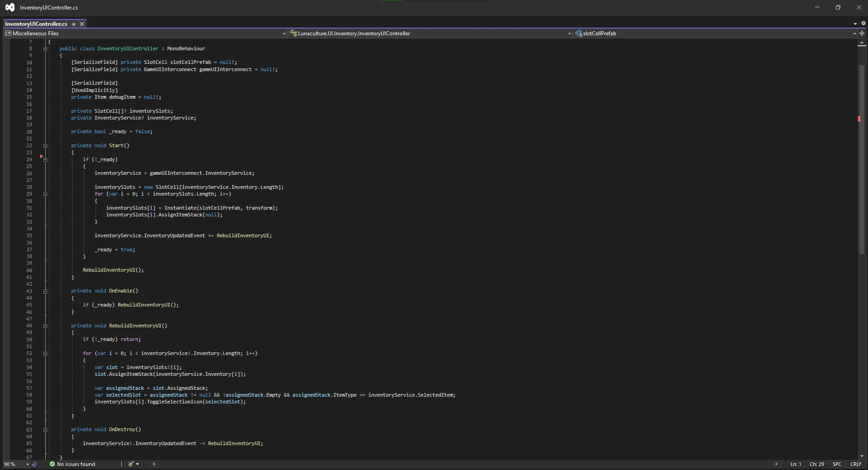Image resolution: width=868 pixels, height=470 pixels.
Task: Close the InventoryUIController.cs tab
Action: click(82, 24)
